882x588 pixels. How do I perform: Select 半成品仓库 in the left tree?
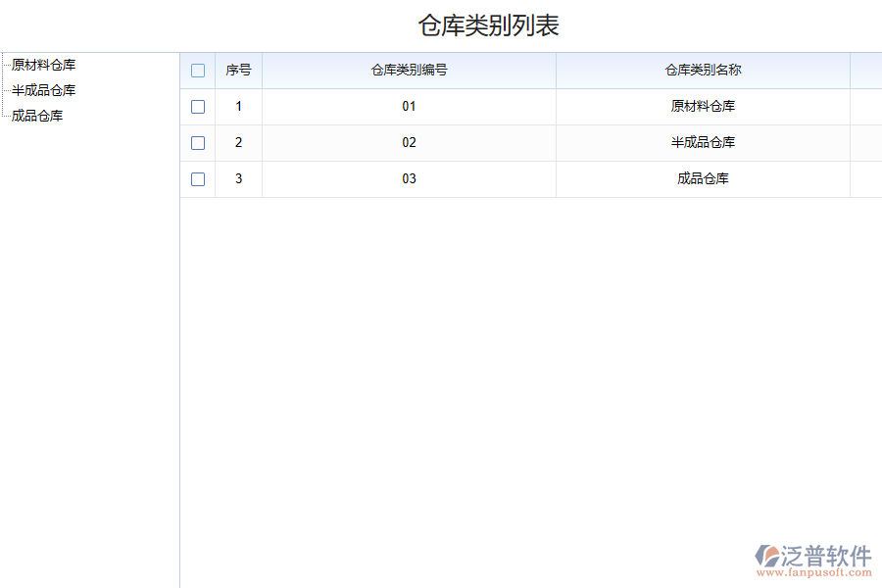coord(43,89)
